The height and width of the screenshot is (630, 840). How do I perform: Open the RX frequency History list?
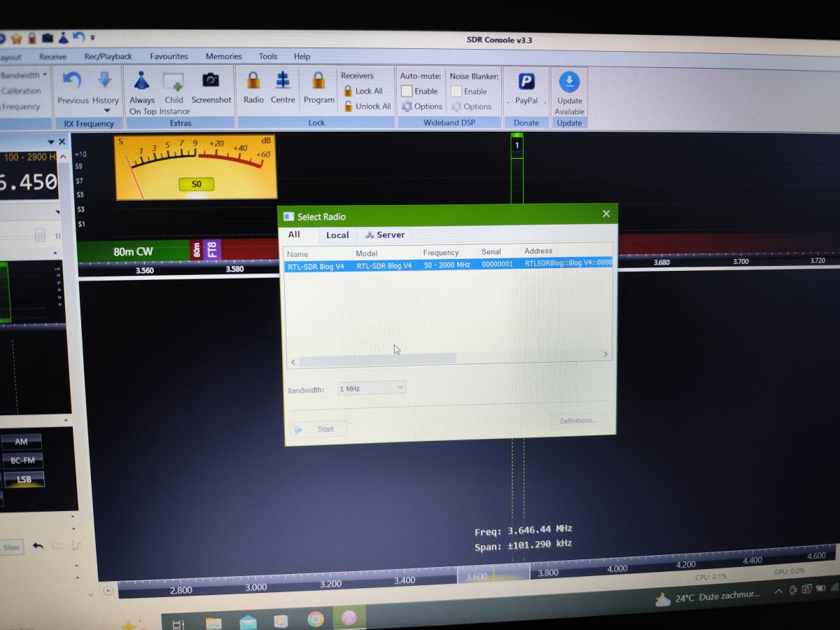pyautogui.click(x=105, y=91)
